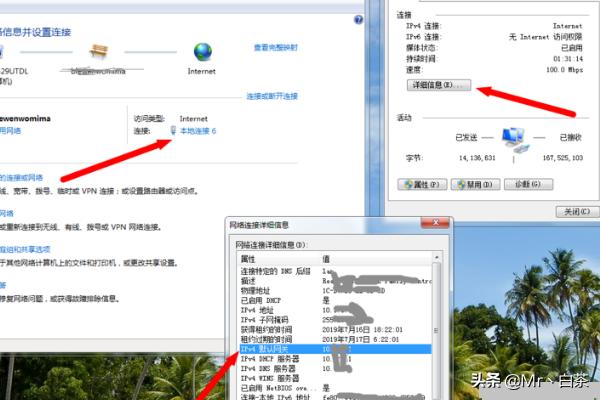Click the 媒体状态 value 已启用
Viewport: 600px width, 400px height.
(572, 48)
